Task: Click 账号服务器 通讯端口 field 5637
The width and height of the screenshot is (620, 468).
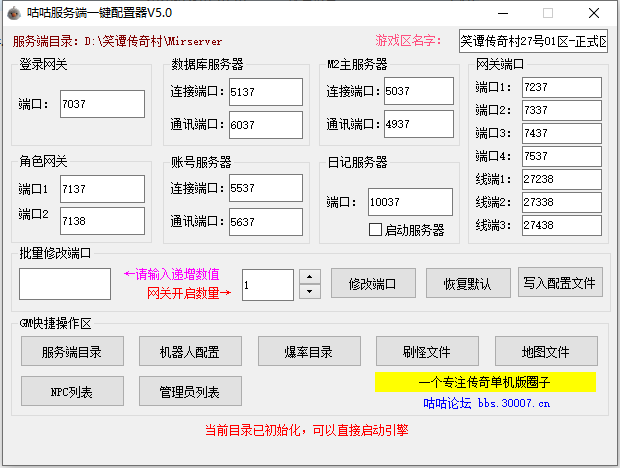Action: point(266,222)
